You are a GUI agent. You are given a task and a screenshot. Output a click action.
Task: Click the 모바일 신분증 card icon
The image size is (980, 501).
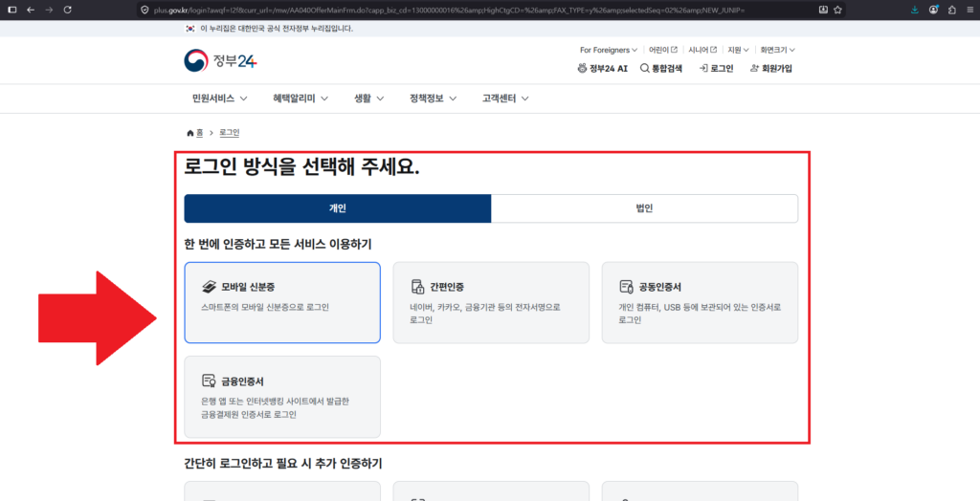click(209, 288)
